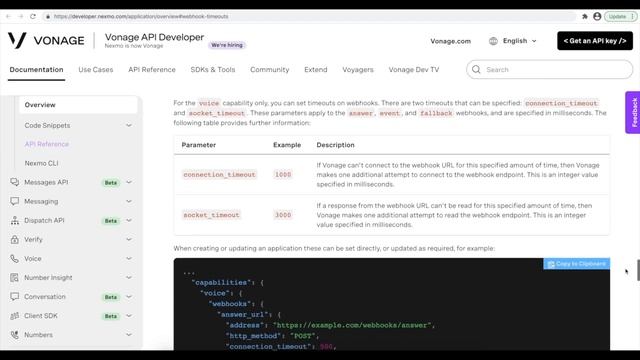Open the Feedback side tab
Screen dimensions: 640x360
click(x=633, y=112)
